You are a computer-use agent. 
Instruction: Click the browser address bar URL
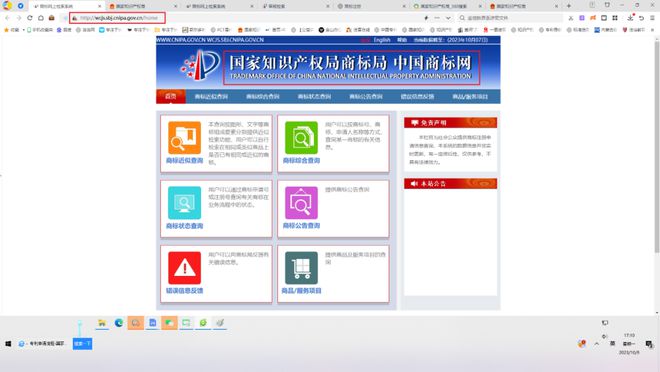[x=119, y=18]
